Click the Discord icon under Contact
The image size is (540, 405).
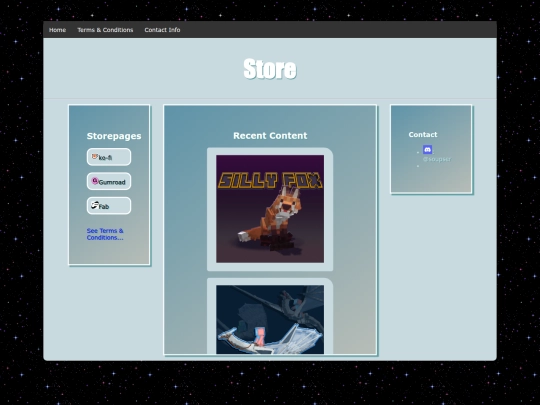pyautogui.click(x=427, y=149)
